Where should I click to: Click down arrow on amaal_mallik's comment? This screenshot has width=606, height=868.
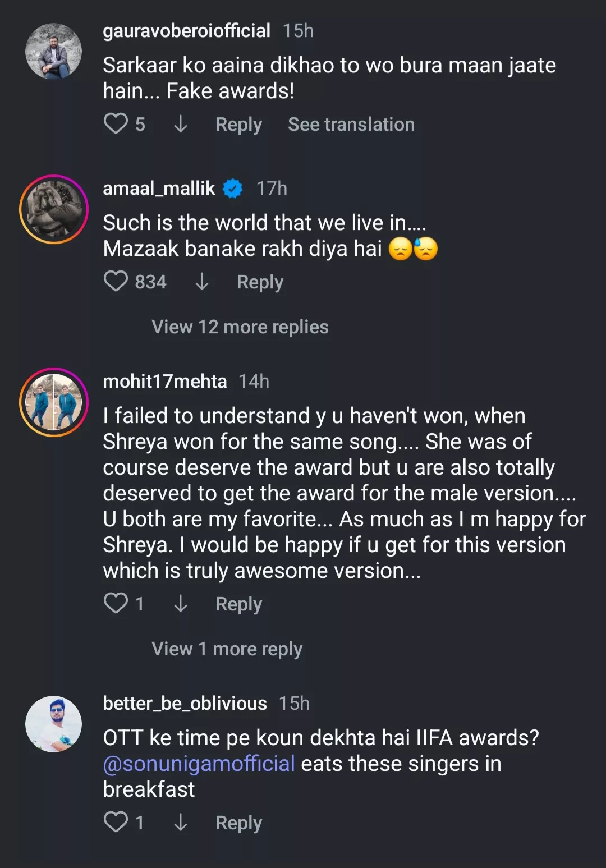pyautogui.click(x=201, y=282)
